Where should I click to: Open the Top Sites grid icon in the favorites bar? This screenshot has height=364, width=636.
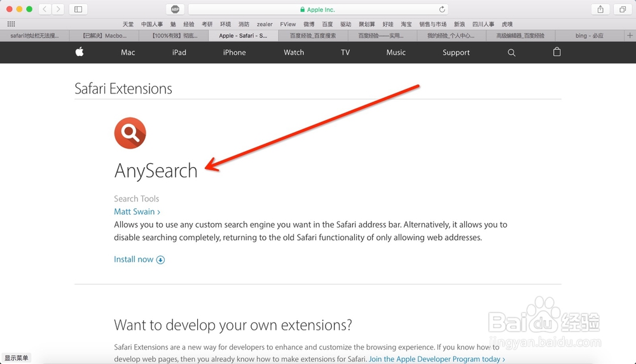click(x=11, y=24)
